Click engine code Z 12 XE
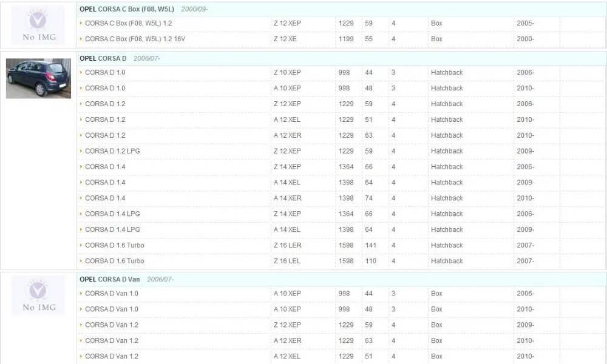 tap(285, 39)
